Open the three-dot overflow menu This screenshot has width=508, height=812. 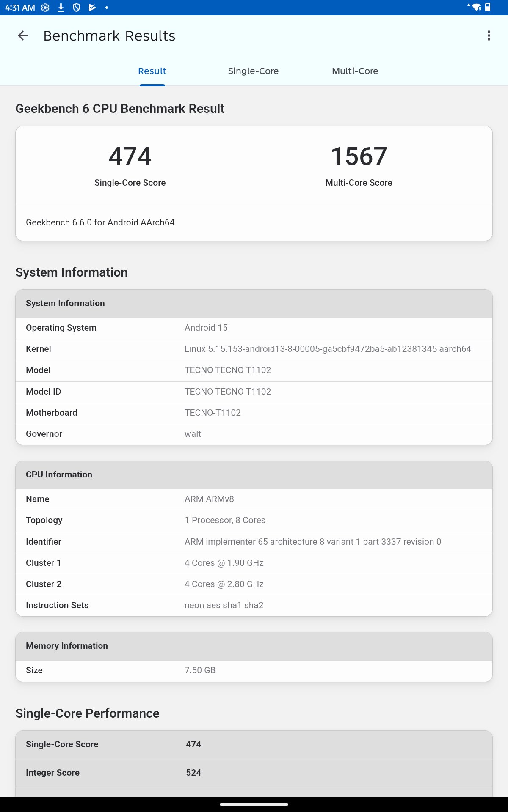pyautogui.click(x=489, y=36)
